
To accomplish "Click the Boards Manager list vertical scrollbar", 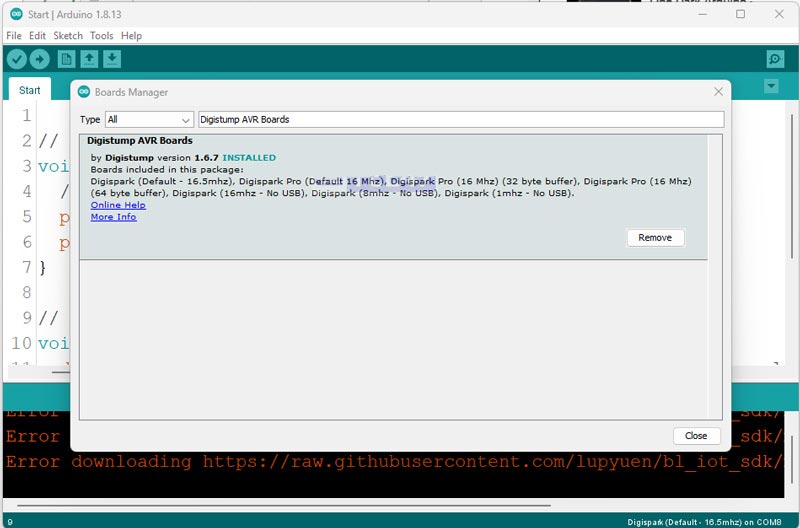I will pyautogui.click(x=715, y=277).
